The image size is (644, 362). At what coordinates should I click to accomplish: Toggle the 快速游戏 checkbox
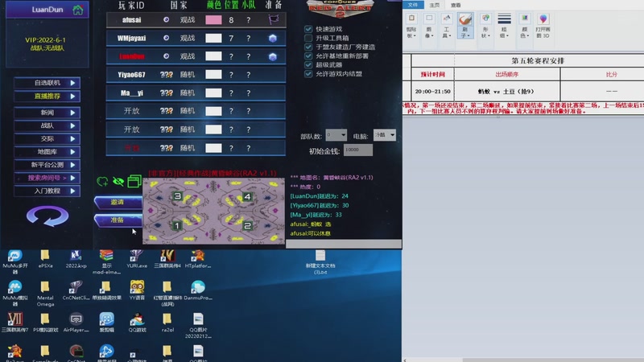(x=308, y=29)
